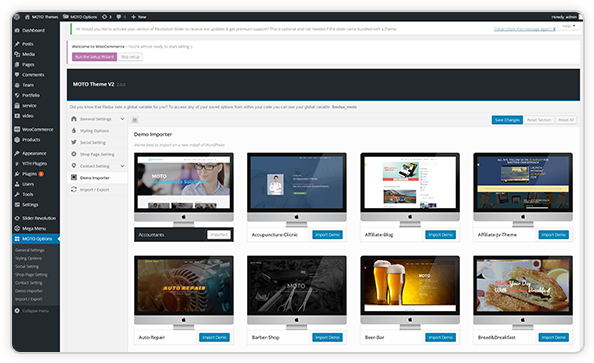Click MOTO Themes site name in admin bar
Screen dimensions: 594x363
pyautogui.click(x=42, y=17)
